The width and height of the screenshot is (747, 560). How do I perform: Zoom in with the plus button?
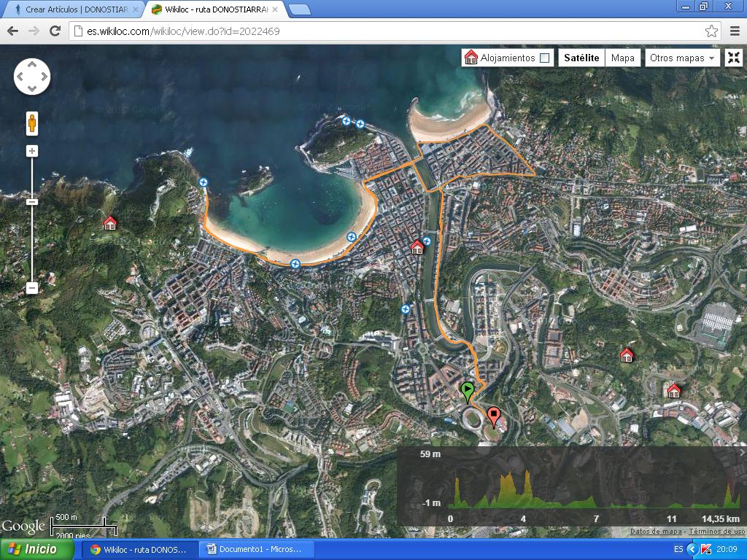tap(32, 152)
